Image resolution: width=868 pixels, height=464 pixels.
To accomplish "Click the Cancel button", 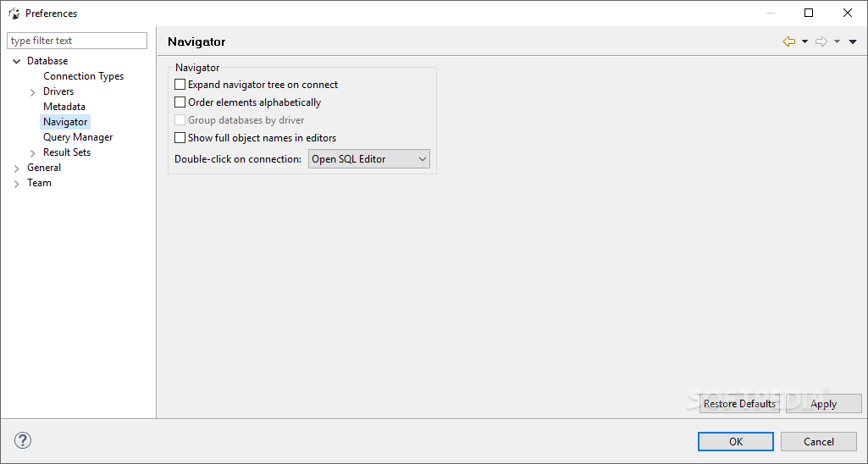I will (x=819, y=441).
